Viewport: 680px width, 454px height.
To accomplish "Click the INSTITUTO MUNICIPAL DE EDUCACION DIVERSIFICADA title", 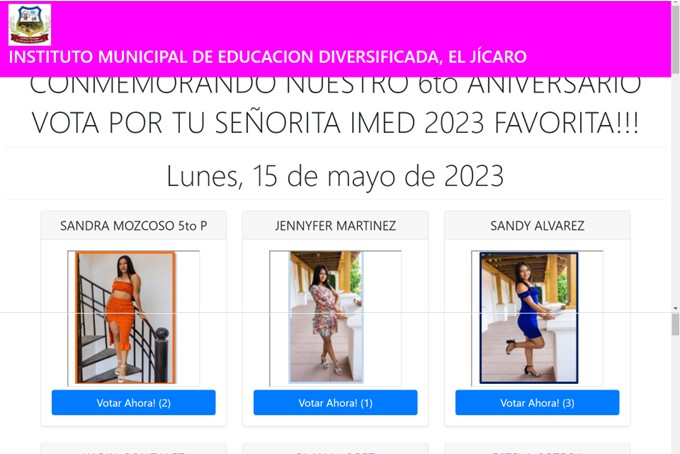I will point(268,57).
